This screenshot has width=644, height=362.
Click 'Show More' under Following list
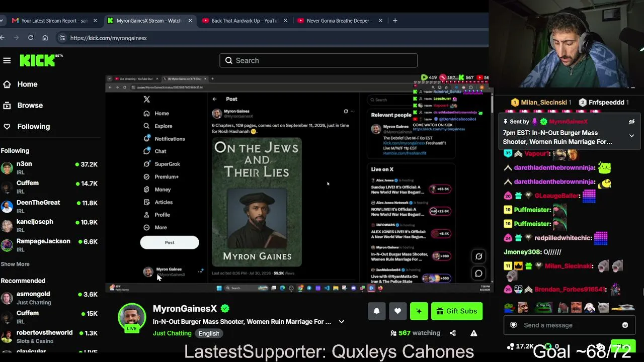[15, 264]
